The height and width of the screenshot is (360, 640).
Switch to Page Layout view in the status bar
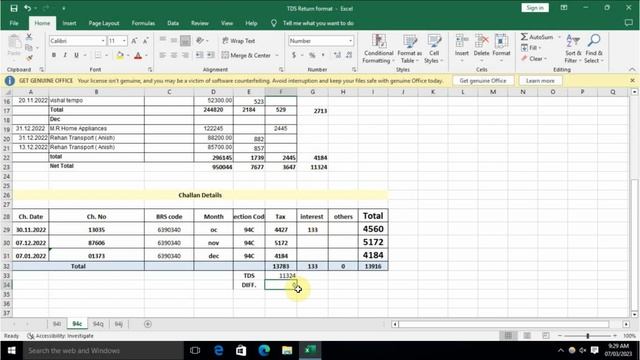[527, 336]
